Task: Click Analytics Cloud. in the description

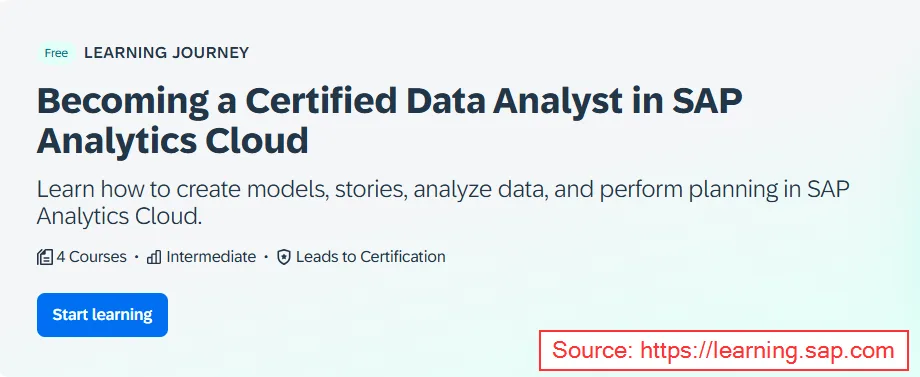Action: (x=119, y=216)
